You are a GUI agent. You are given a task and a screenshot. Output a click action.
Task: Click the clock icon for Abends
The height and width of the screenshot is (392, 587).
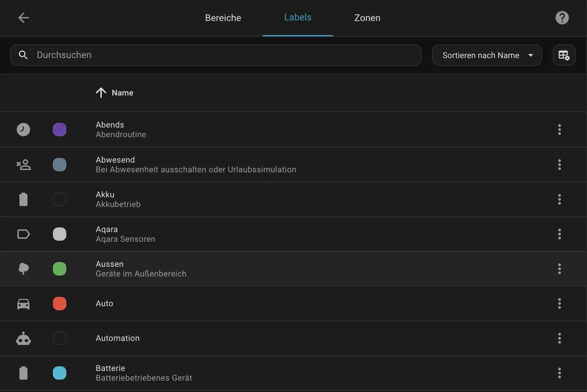23,130
